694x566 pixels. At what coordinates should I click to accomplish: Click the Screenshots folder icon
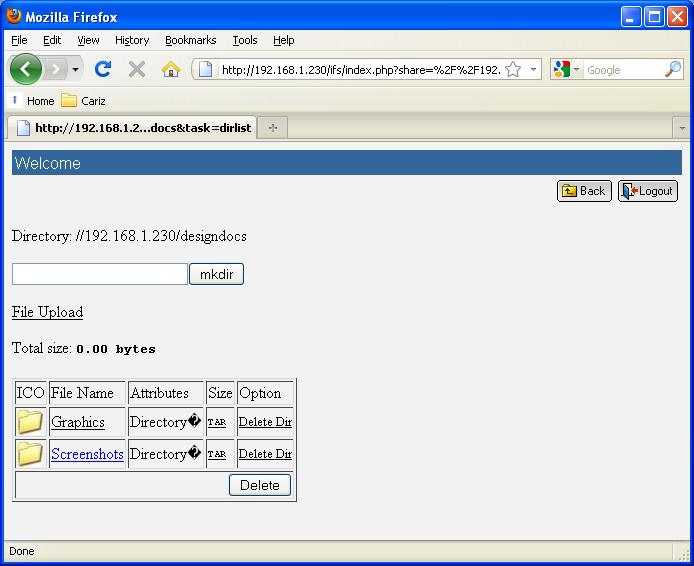(30, 454)
